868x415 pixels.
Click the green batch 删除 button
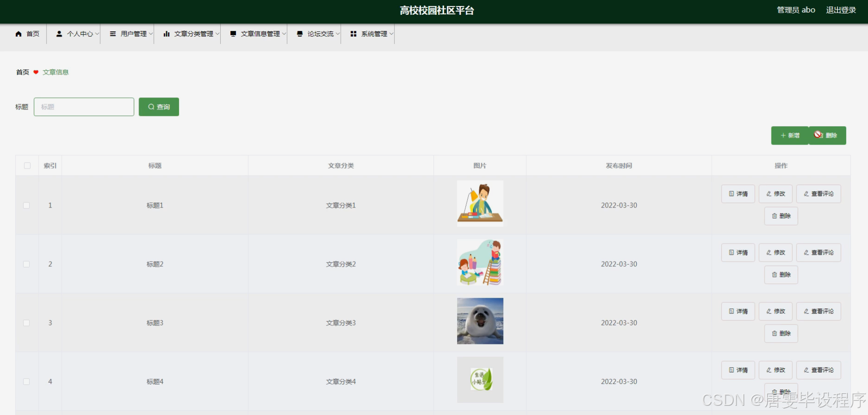827,135
